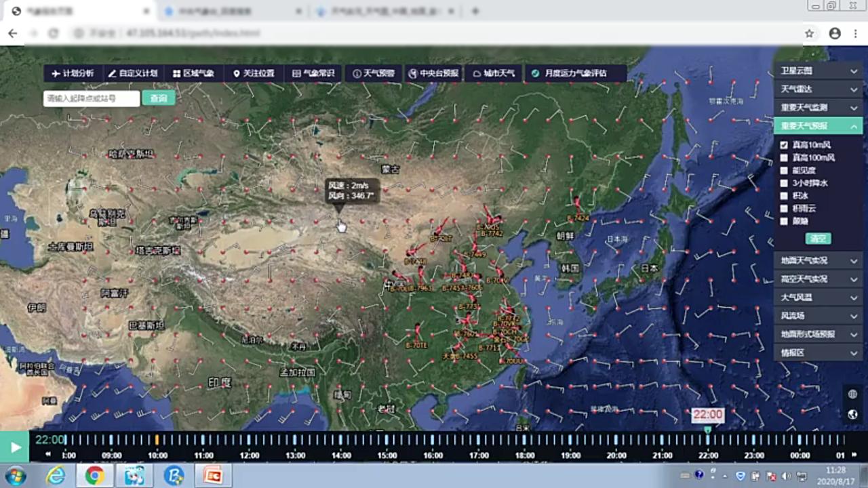Click aircraft marker B-7424 near 朝鲜
The image size is (868, 488).
click(x=578, y=210)
